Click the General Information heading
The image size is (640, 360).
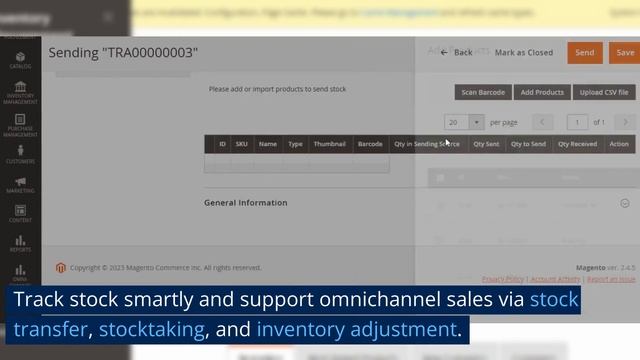pos(246,203)
